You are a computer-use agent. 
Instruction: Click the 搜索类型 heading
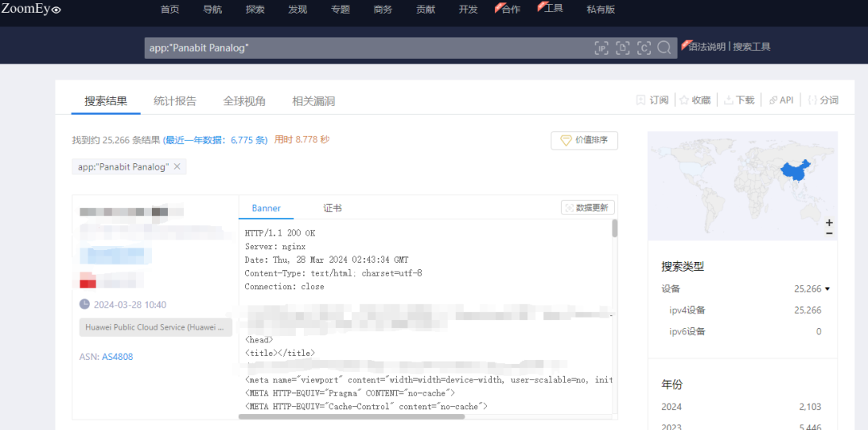click(682, 266)
